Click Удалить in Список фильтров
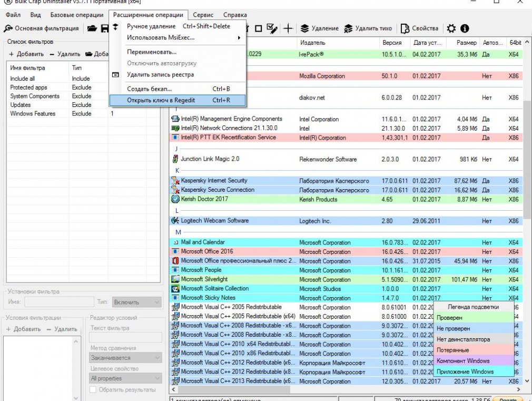 [65, 54]
